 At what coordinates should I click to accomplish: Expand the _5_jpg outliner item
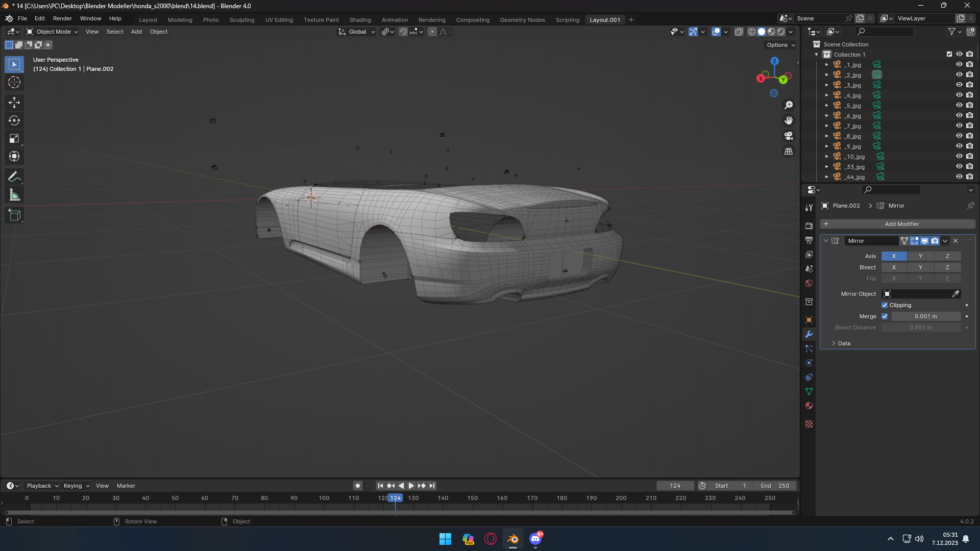point(826,106)
